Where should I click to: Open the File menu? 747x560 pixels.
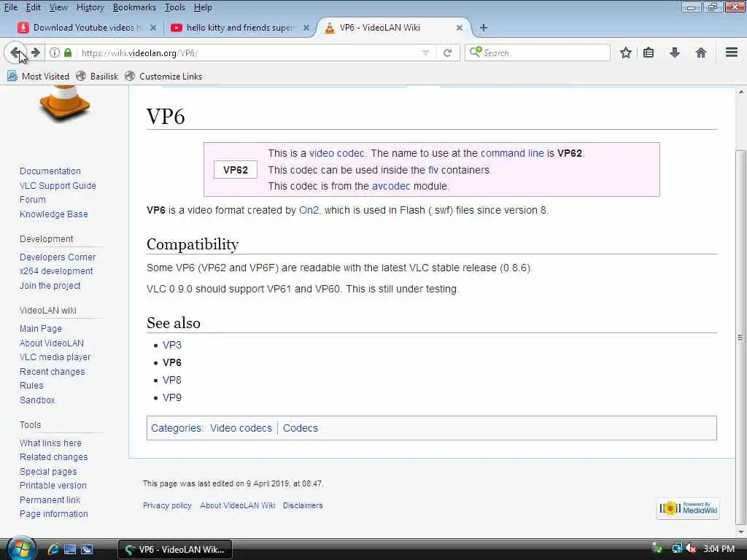pyautogui.click(x=10, y=7)
